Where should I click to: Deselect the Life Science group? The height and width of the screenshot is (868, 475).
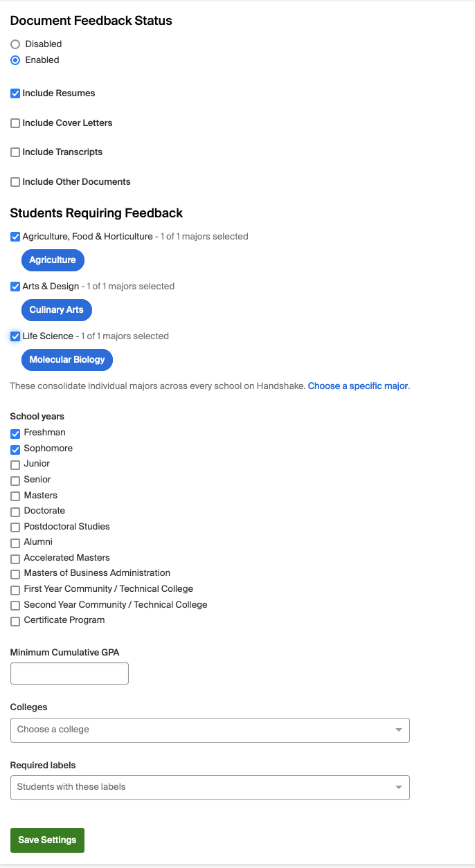click(15, 336)
